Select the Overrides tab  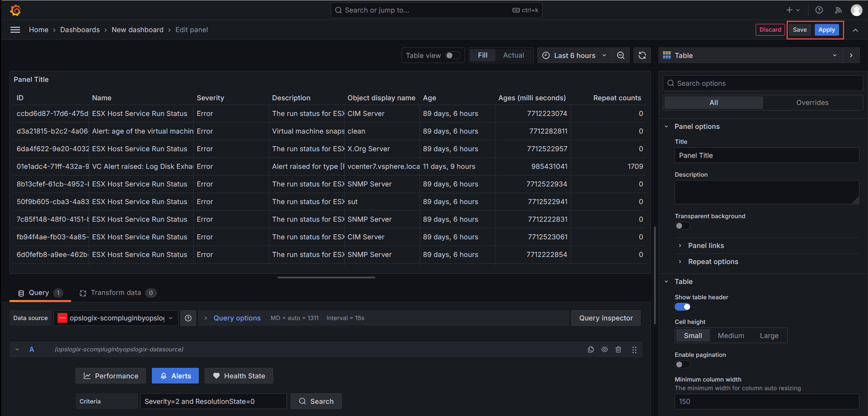812,103
